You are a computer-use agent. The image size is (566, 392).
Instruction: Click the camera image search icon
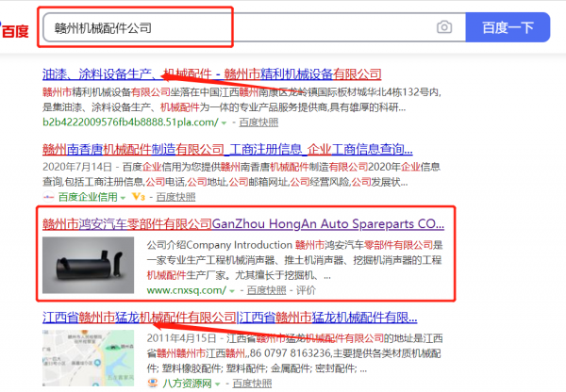444,27
